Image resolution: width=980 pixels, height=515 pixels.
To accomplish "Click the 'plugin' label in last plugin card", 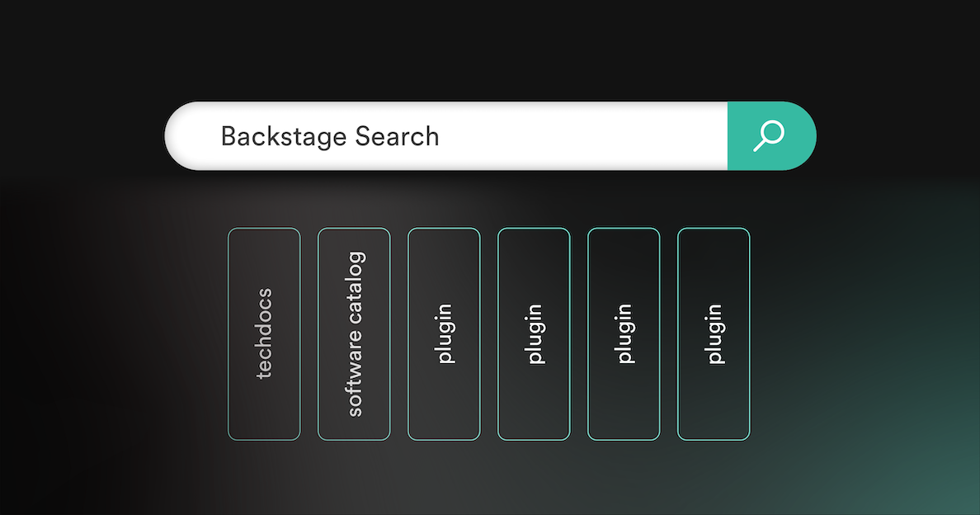I will pyautogui.click(x=714, y=333).
